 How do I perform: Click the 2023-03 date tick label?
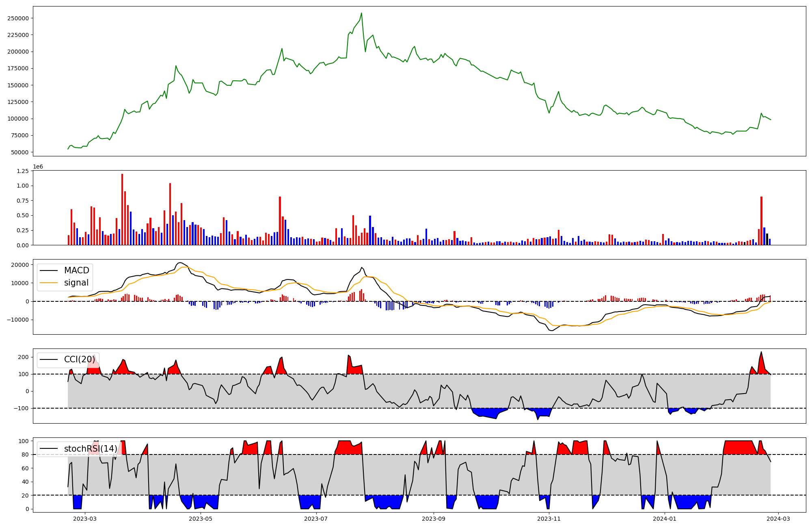click(x=85, y=519)
